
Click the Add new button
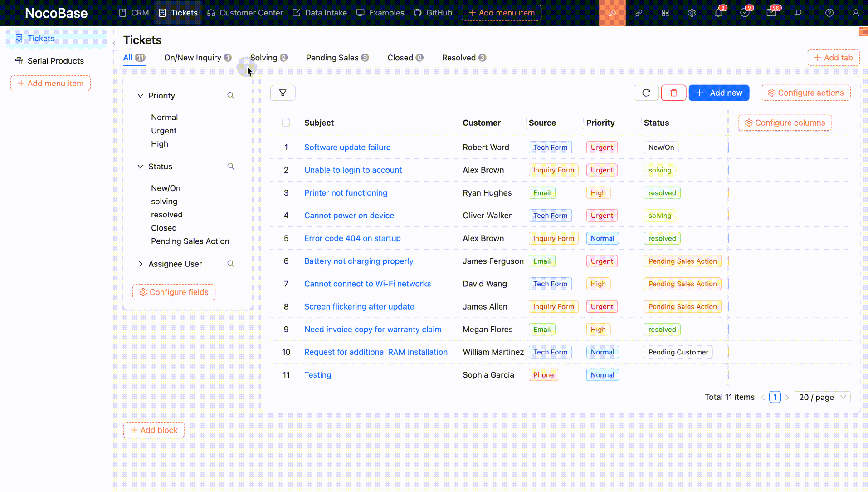pyautogui.click(x=718, y=93)
